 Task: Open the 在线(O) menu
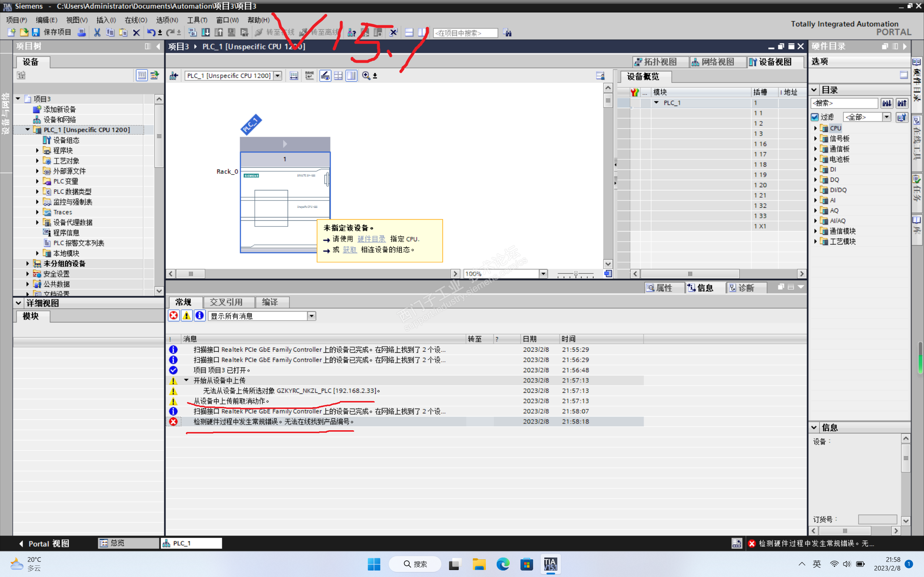click(136, 20)
